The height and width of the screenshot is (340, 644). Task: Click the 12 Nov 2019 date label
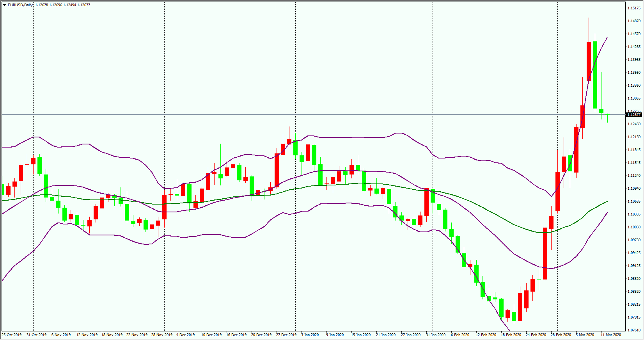87,335
